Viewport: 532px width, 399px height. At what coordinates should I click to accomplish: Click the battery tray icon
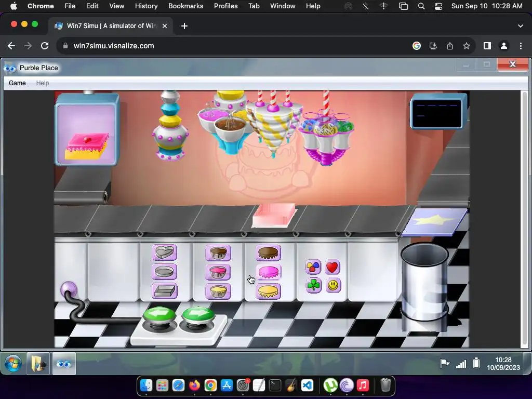click(476, 363)
